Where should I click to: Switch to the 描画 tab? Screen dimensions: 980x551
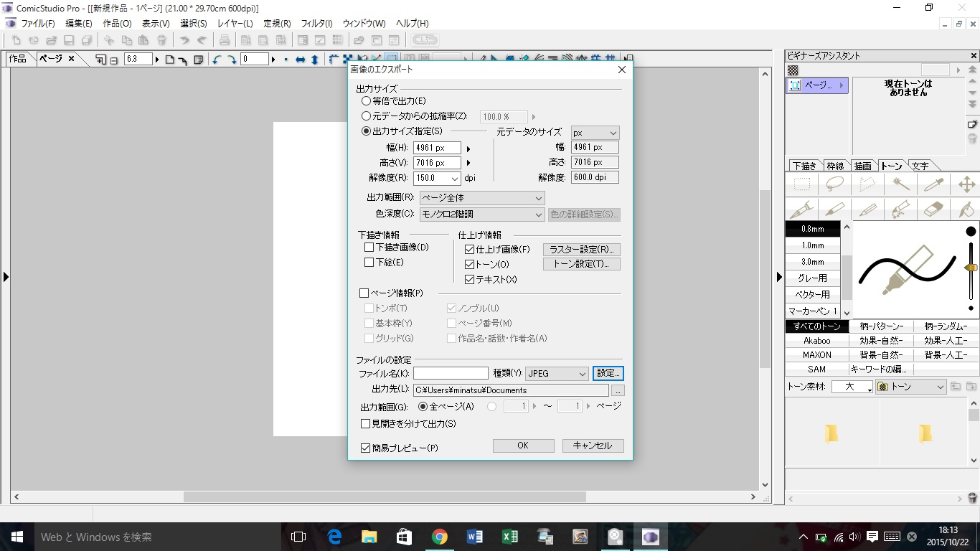[x=862, y=166]
